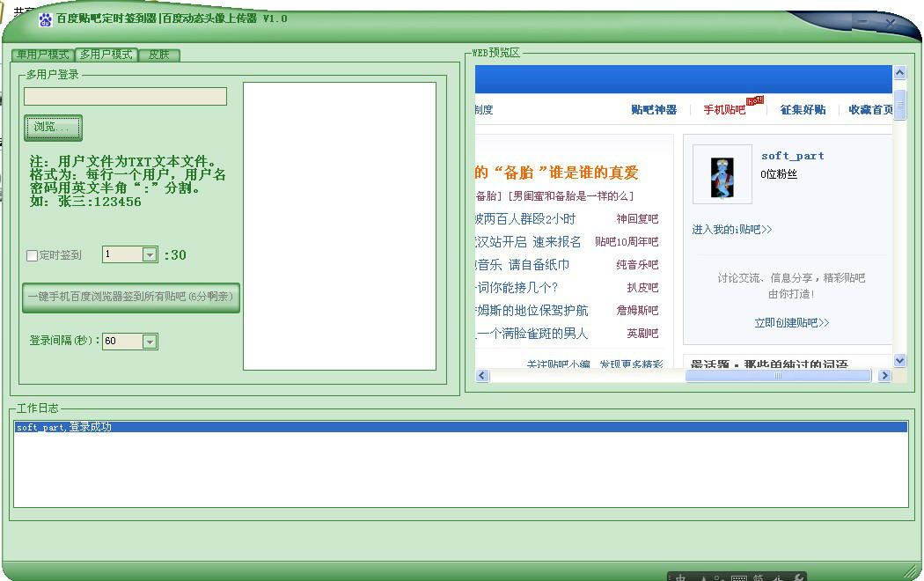Open the 皮肤 tab

coord(159,55)
